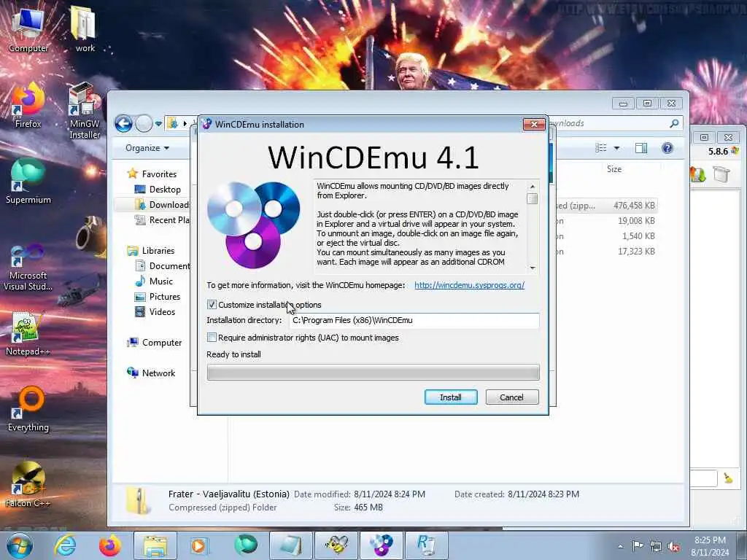747x560 pixels.
Task: Open work folder on desktop
Action: tap(85, 28)
